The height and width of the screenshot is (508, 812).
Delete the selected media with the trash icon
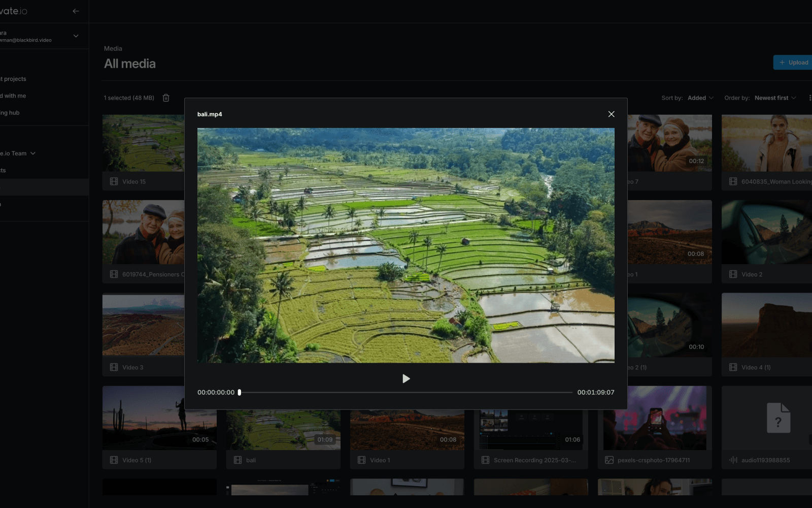point(166,98)
